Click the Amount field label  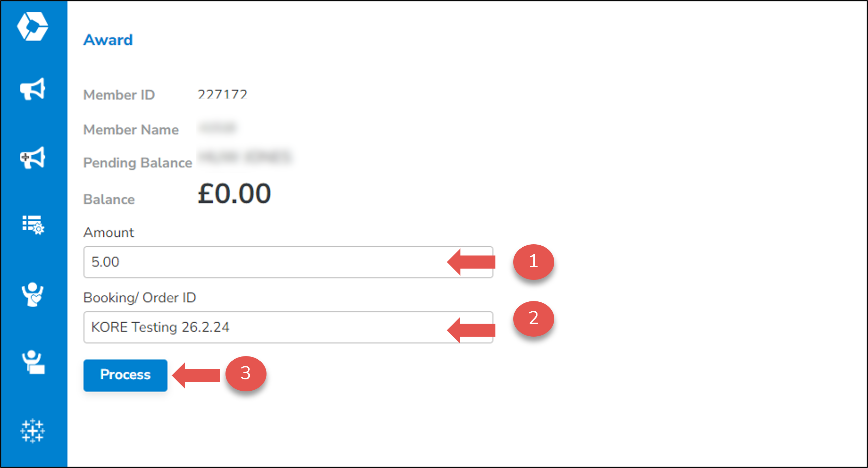109,233
